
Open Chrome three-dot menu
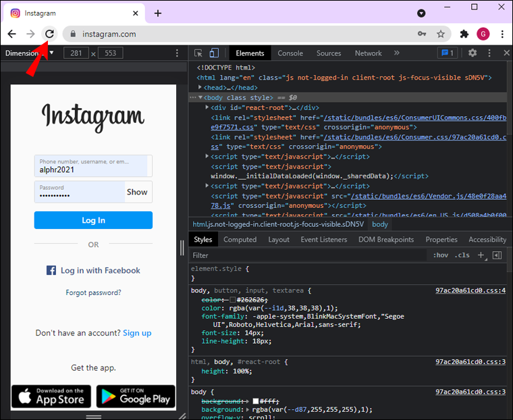pyautogui.click(x=502, y=34)
